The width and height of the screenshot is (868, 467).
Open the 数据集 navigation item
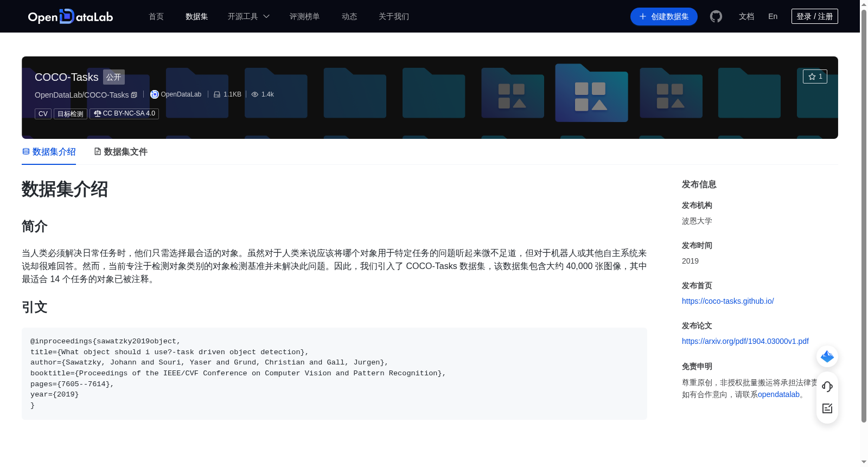[197, 16]
